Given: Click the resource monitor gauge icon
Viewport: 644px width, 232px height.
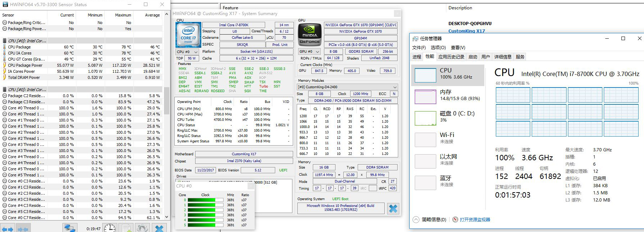Looking at the screenshot, I should pos(455,219).
